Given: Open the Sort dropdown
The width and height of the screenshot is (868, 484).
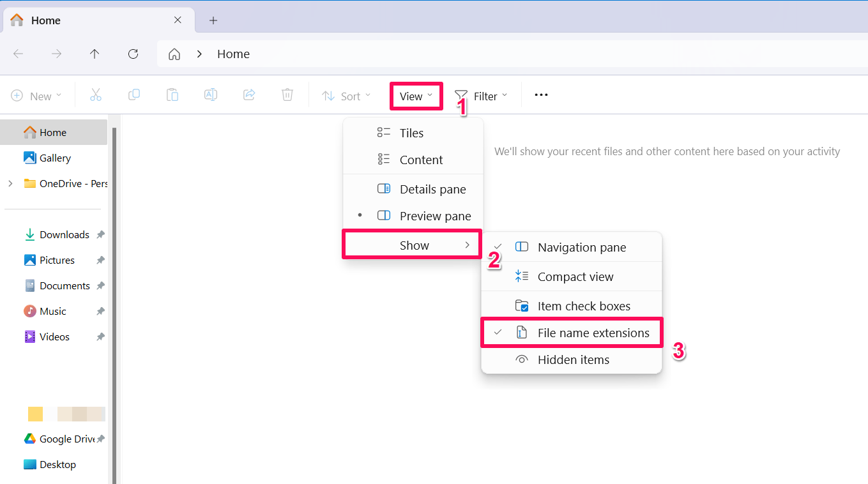Looking at the screenshot, I should pos(346,96).
